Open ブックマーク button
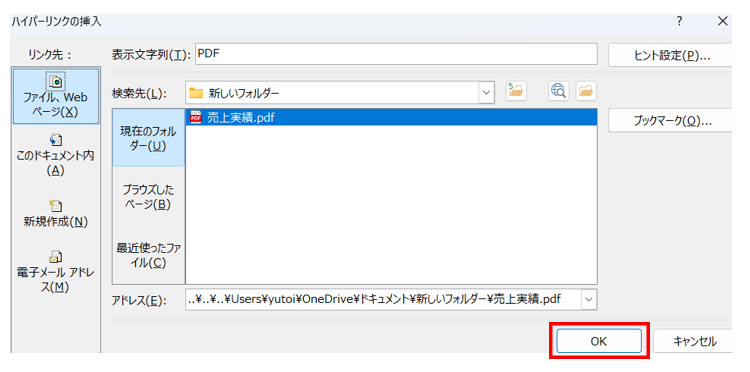Screen dimensions: 750x372 671,120
